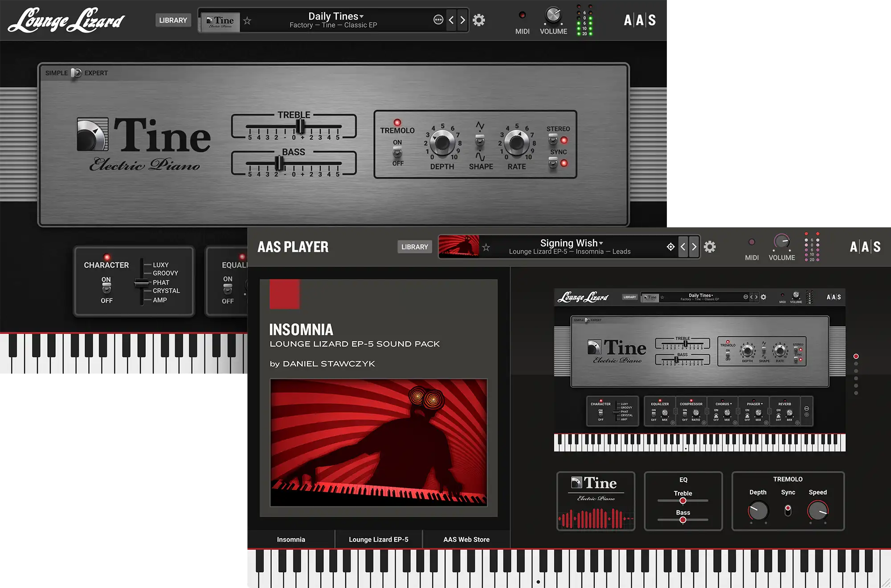Open Library in AAS Player
This screenshot has width=891, height=588.
(415, 247)
